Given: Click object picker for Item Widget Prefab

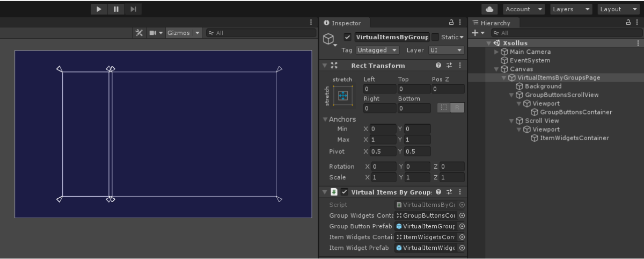Looking at the screenshot, I should pos(462,248).
